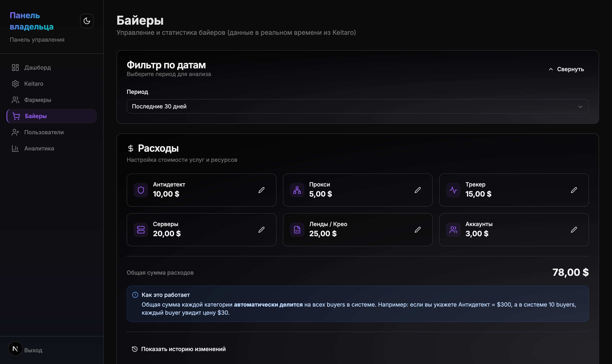
Task: Edit the Антидетект cost with pencil
Action: pos(261,190)
